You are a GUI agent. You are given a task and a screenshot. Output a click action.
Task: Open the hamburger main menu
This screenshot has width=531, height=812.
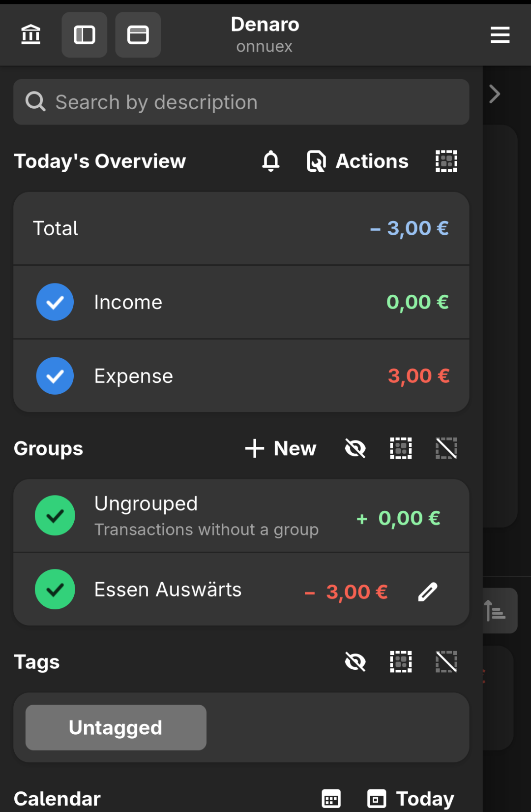coord(500,35)
